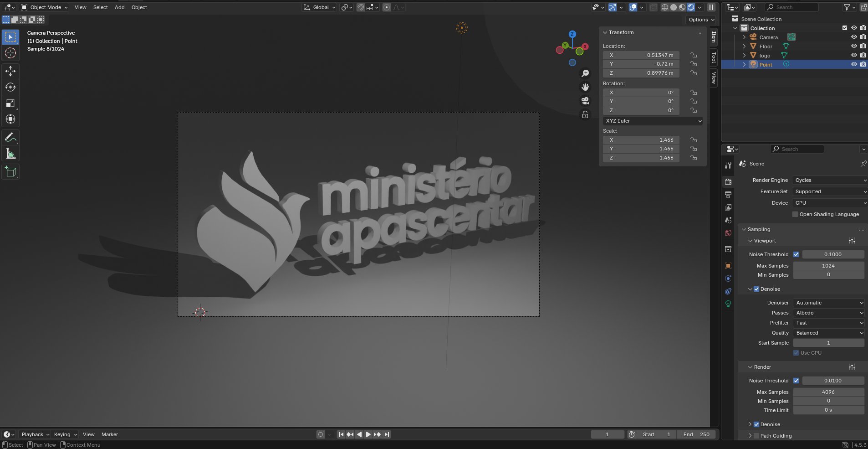Viewport: 868px width, 449px height.
Task: Click the render Max Samples field
Action: click(828, 392)
